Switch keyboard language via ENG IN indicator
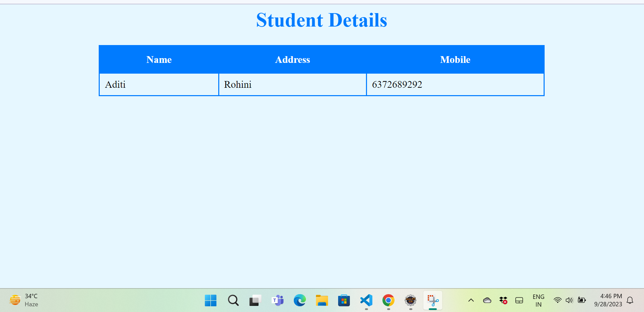The width and height of the screenshot is (644, 312). (538, 300)
